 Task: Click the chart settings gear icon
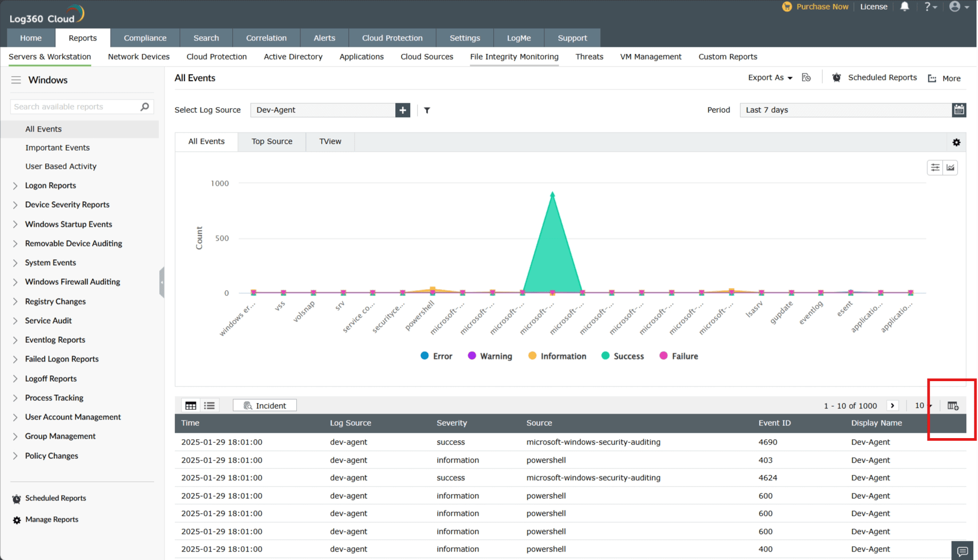tap(956, 143)
